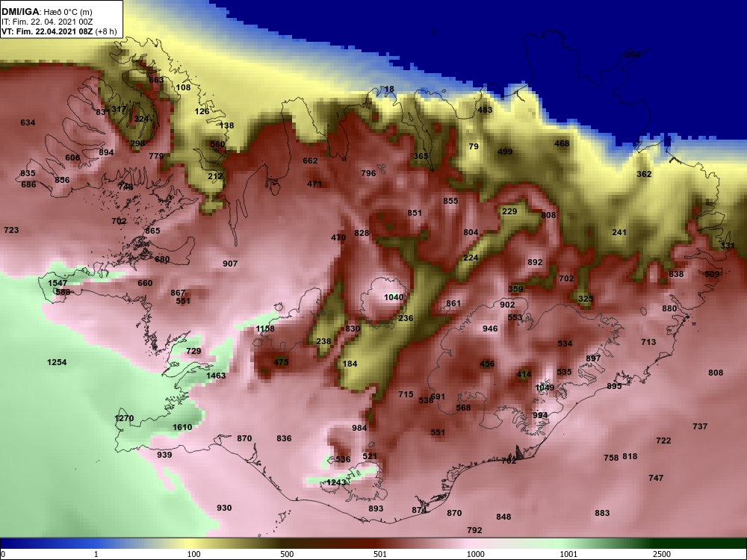Click the legend label 2500
This screenshot has height=560, width=747.
(x=661, y=554)
